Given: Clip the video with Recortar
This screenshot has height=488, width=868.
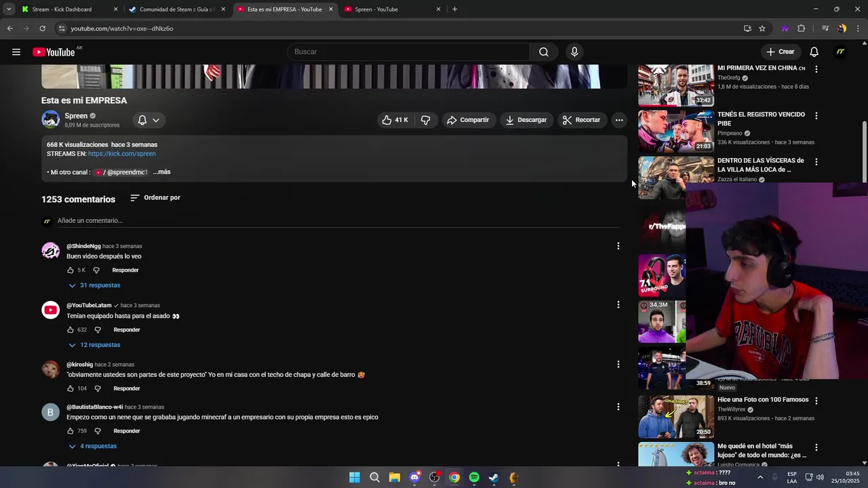Looking at the screenshot, I should [581, 120].
